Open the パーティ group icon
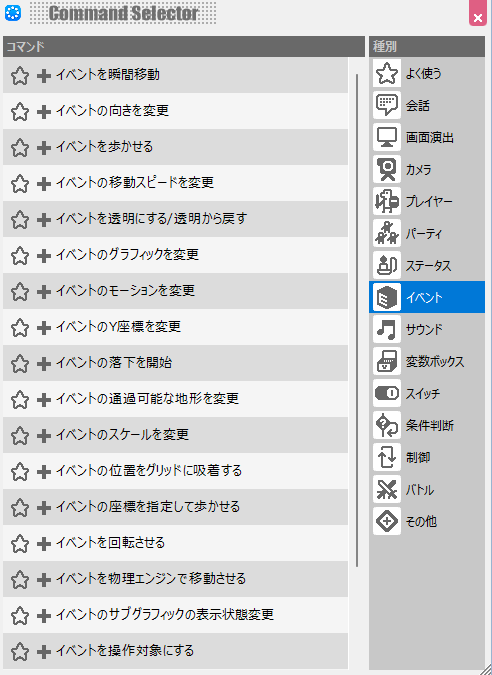492x675 pixels. pyautogui.click(x=387, y=233)
